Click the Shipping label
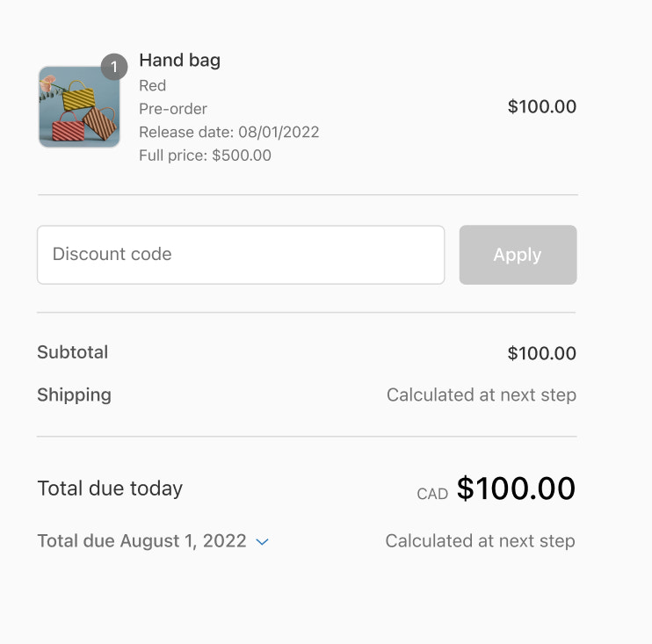Viewport: 652px width, 644px height. click(x=74, y=395)
